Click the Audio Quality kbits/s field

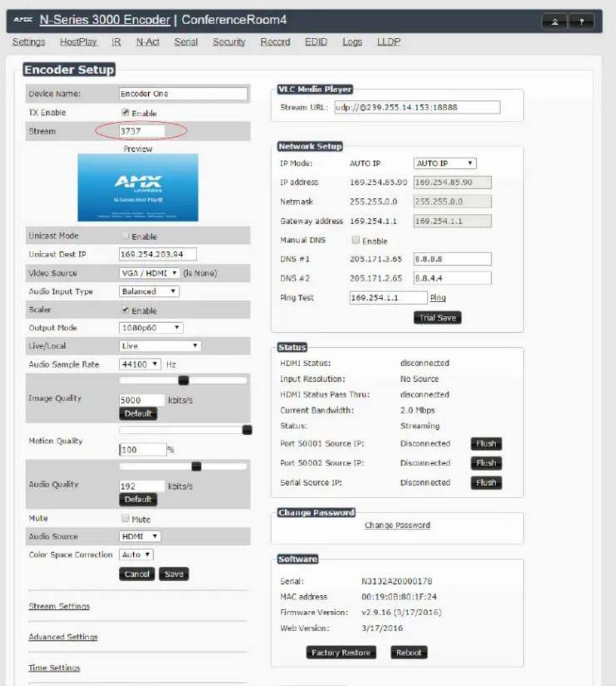point(142,486)
